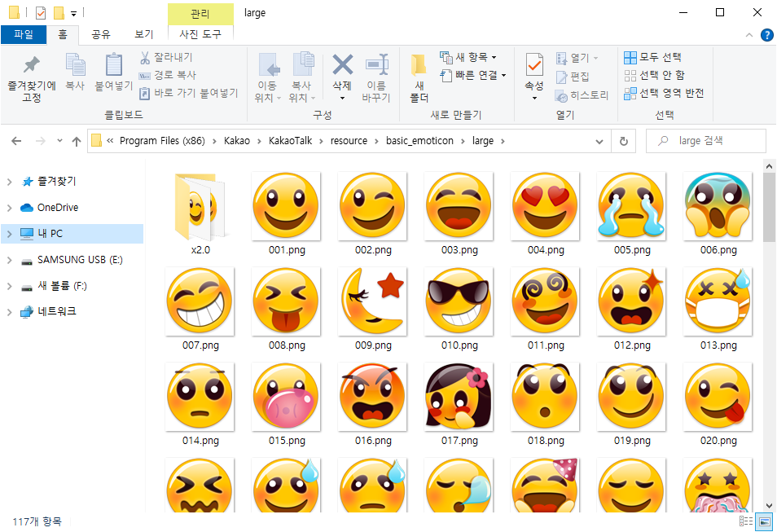The image size is (777, 532).
Task: Click 선택 안 함 (Select none)
Action: coord(654,75)
